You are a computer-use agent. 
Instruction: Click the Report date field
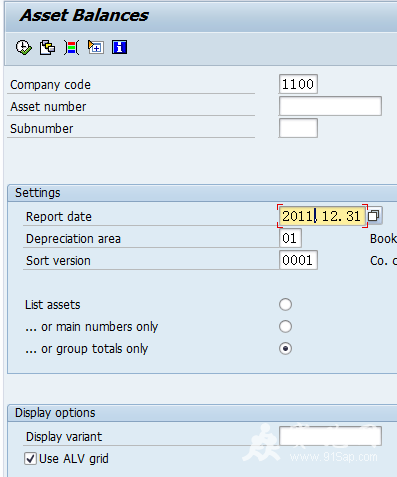tap(322, 216)
